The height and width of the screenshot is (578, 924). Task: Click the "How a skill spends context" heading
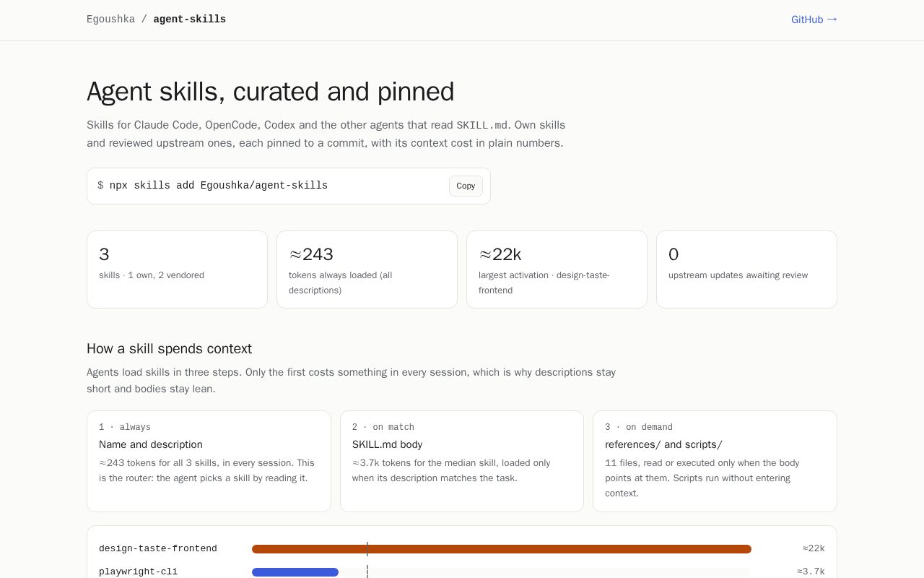169,349
